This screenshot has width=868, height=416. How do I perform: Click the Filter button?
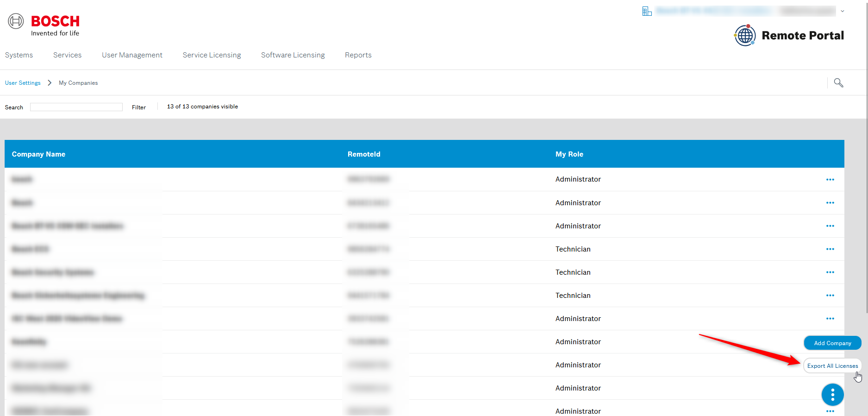pyautogui.click(x=138, y=107)
